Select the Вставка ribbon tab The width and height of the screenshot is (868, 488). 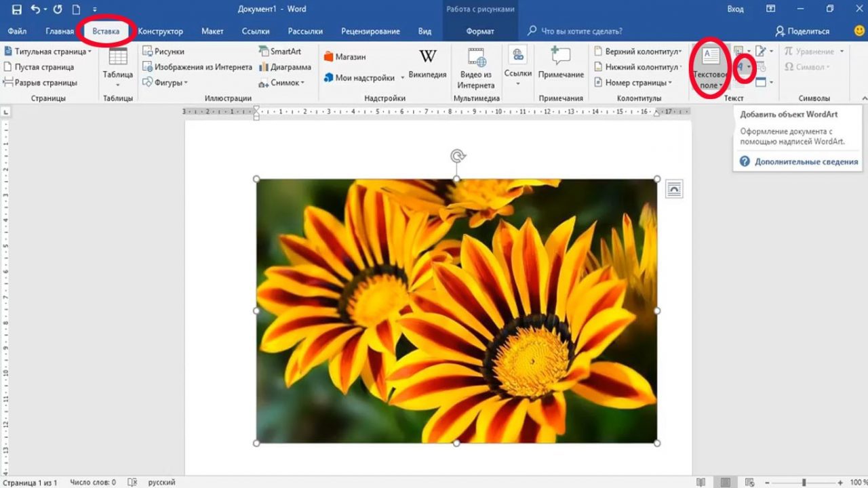point(106,31)
